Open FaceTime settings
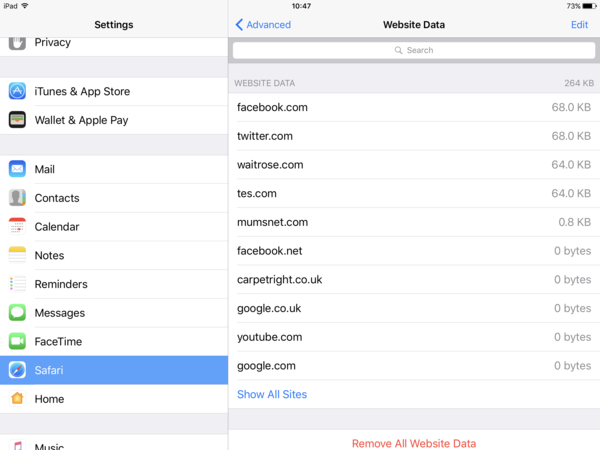 114,341
